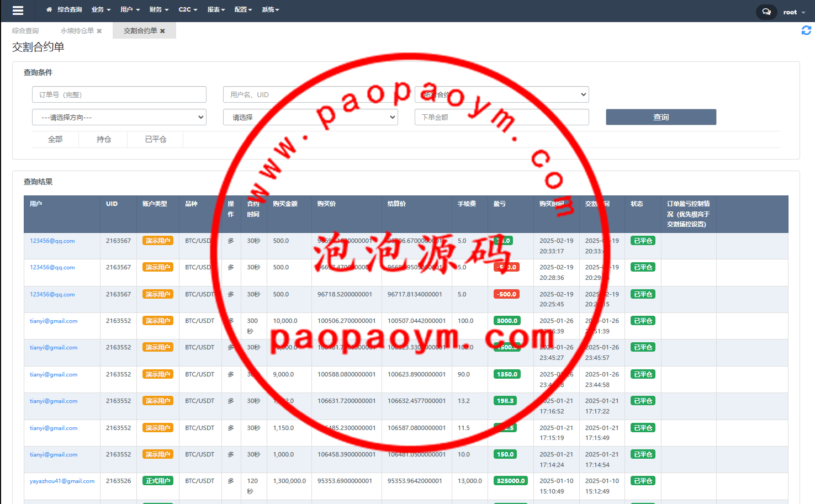Viewport: 815px width, 504px height.
Task: Open the 请选择方向 dropdown
Action: tap(119, 117)
